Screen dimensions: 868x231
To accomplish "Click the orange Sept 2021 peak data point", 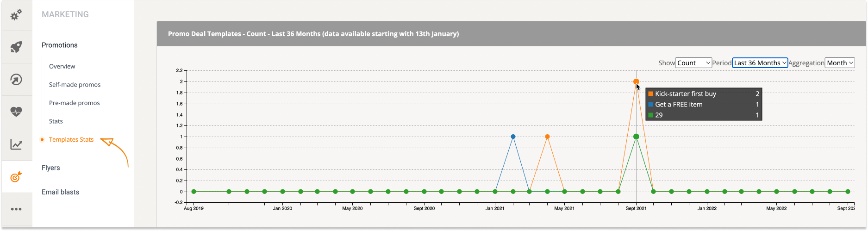I will point(636,81).
